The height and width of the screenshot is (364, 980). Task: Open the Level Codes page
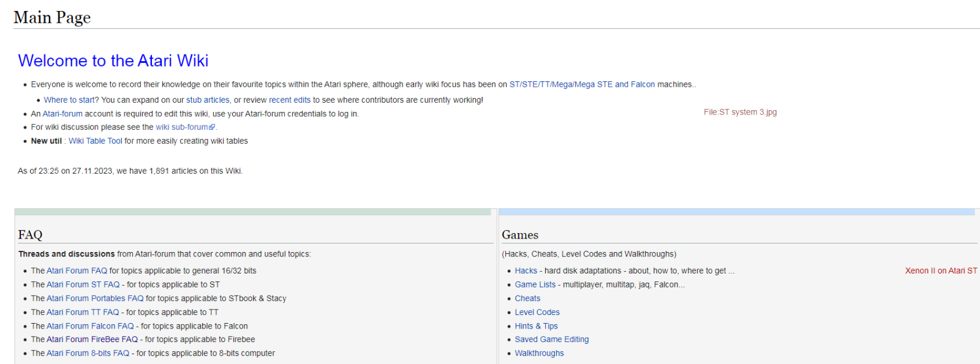coord(537,312)
